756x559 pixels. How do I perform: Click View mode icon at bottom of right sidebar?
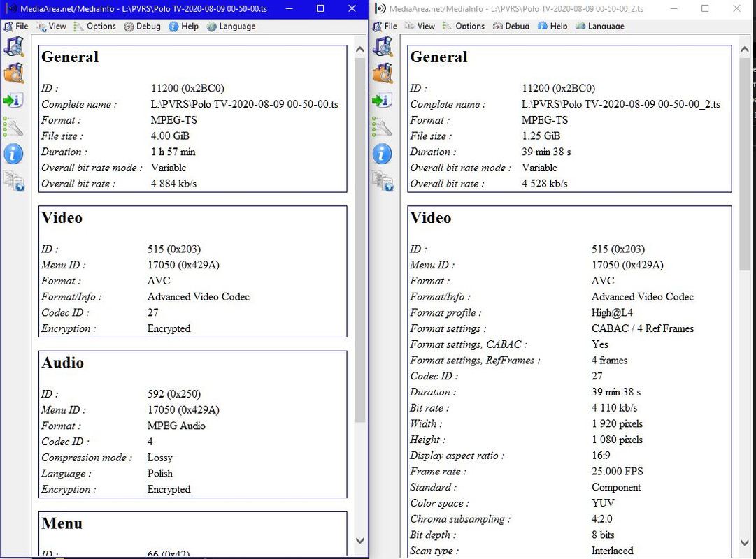point(383,181)
